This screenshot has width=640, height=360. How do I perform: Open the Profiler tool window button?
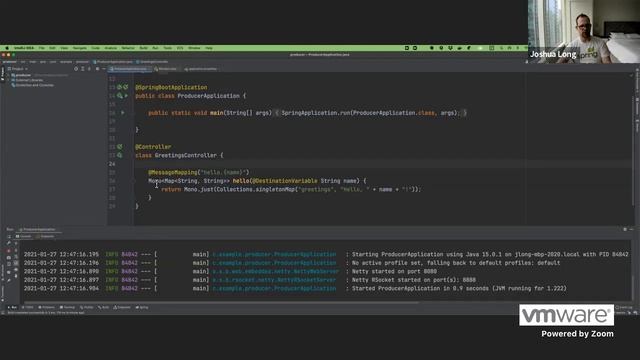(x=87, y=307)
